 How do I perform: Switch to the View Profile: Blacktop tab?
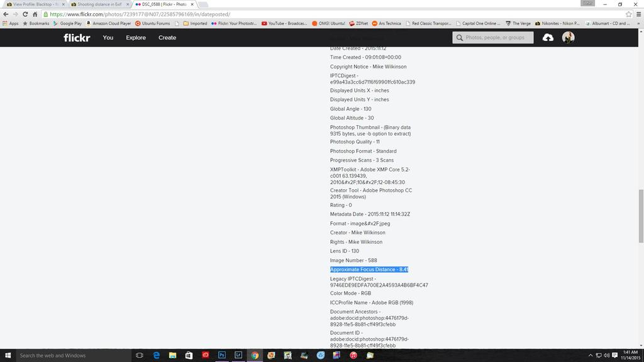click(35, 4)
